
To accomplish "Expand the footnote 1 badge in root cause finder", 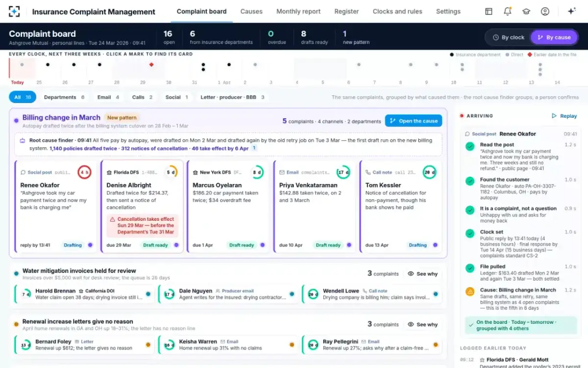I will coord(254,148).
